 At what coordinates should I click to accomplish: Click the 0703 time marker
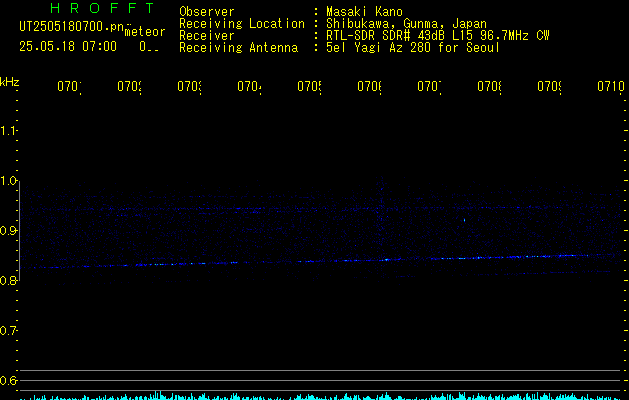click(189, 87)
